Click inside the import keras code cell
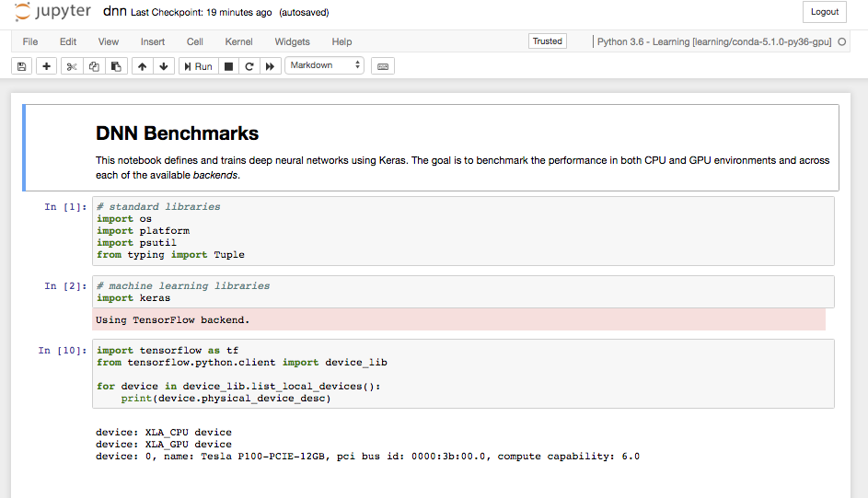The width and height of the screenshot is (868, 498). point(463,292)
